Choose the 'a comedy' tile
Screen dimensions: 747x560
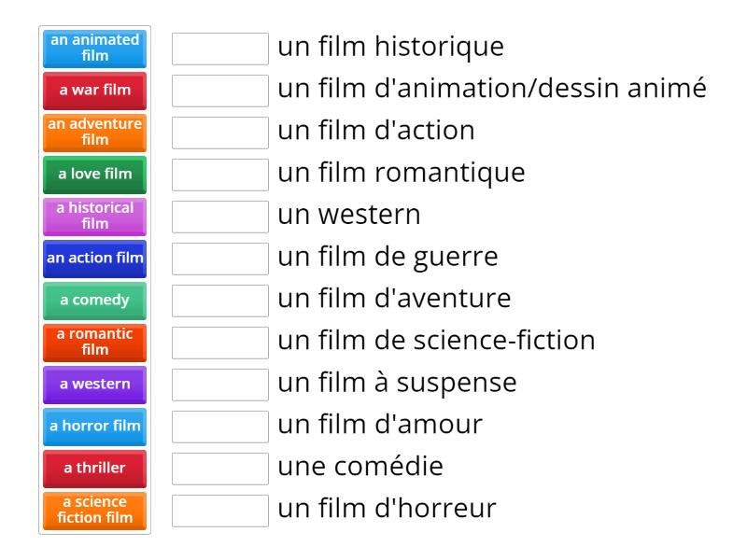click(x=93, y=301)
